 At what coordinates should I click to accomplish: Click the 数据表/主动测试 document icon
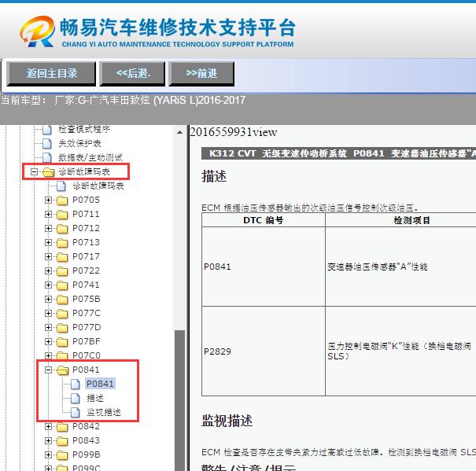click(47, 158)
